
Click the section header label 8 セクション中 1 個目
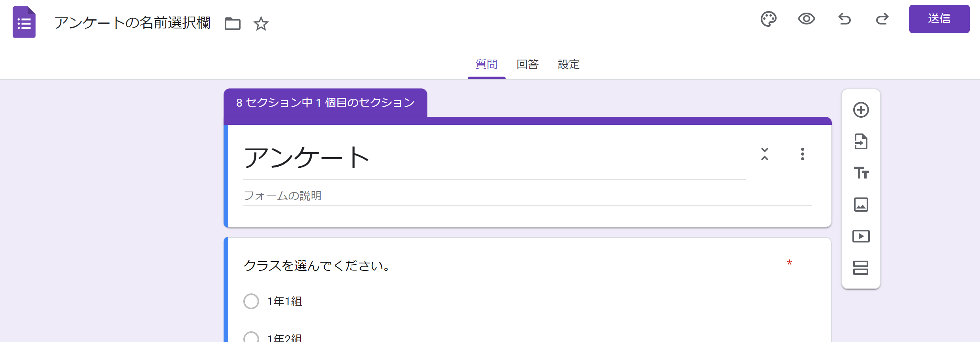[x=325, y=103]
